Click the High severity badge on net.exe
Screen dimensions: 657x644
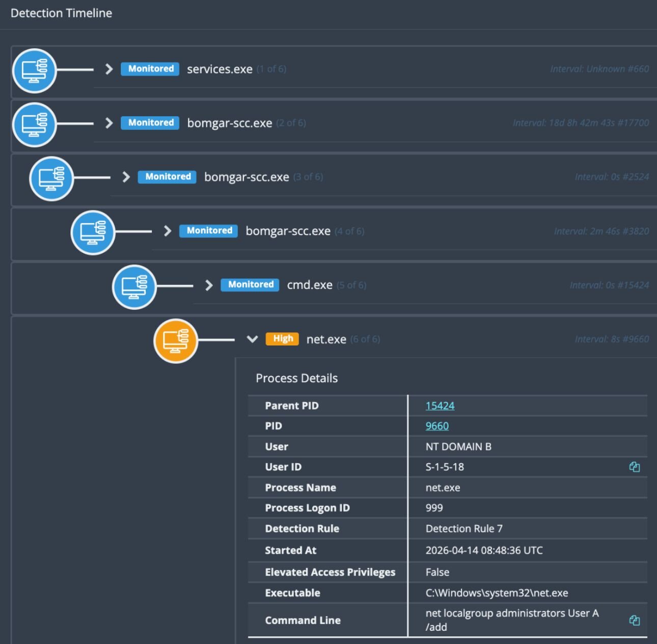(x=282, y=339)
